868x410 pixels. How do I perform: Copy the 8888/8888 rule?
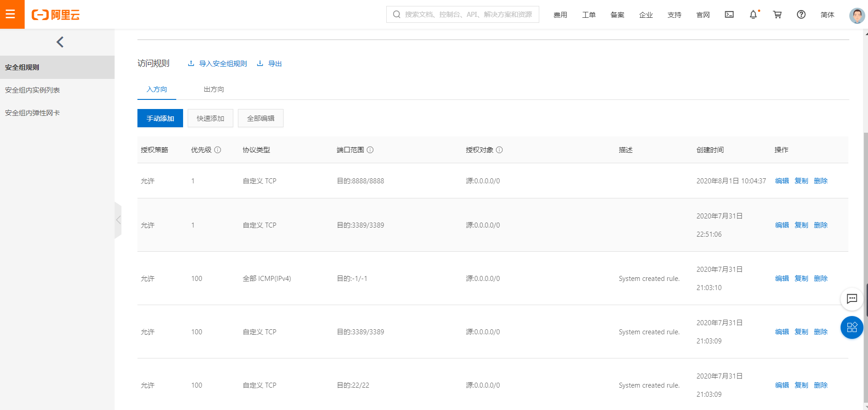pyautogui.click(x=801, y=181)
